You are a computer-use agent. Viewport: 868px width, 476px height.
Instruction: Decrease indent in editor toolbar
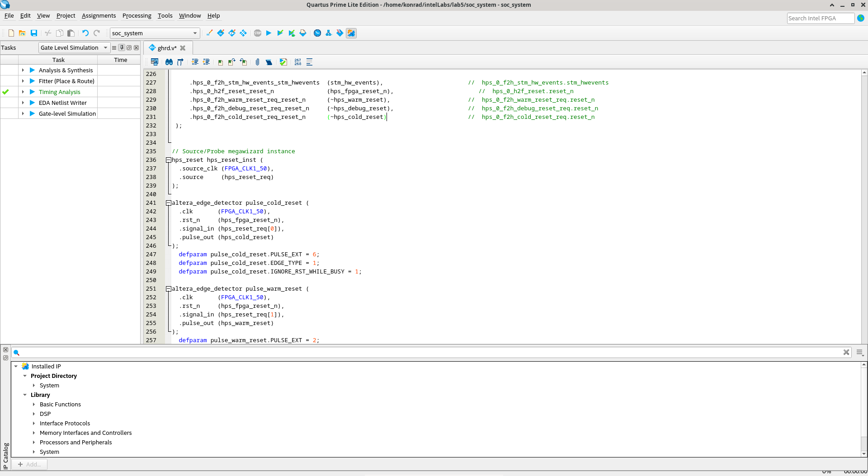click(x=206, y=62)
